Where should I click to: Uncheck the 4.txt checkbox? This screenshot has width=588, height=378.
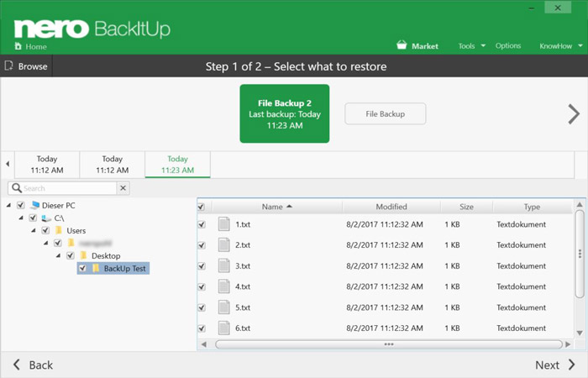click(x=202, y=287)
